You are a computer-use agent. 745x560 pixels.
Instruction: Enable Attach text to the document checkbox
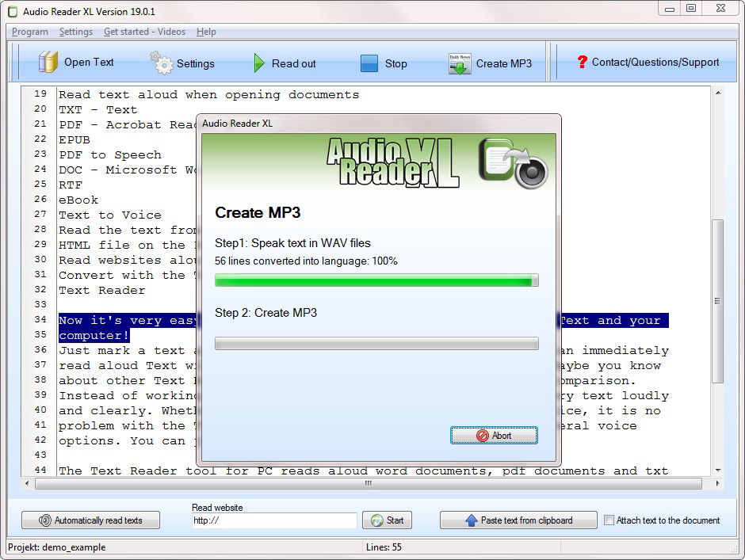coord(609,520)
